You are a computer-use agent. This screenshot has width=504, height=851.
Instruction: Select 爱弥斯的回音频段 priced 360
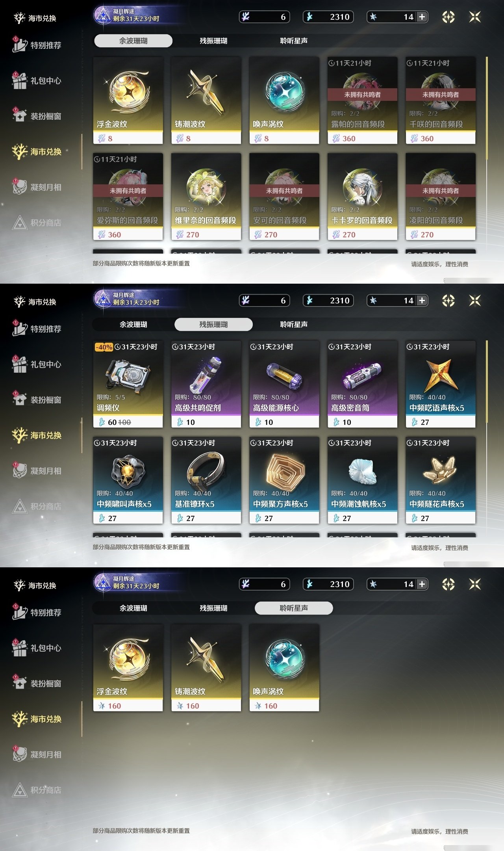[128, 197]
